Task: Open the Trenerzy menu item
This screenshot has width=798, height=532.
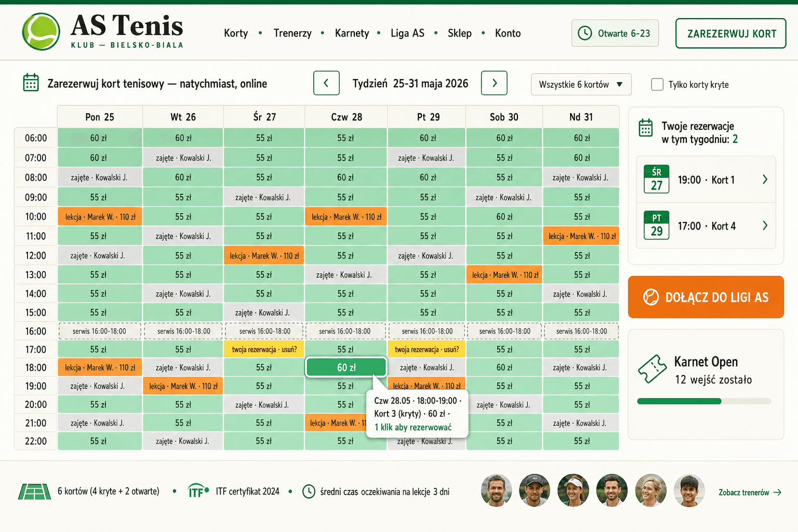Action: (x=292, y=33)
